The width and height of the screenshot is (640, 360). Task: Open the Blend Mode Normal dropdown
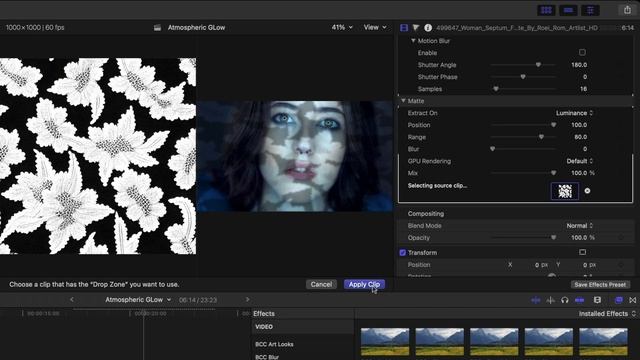click(x=580, y=226)
